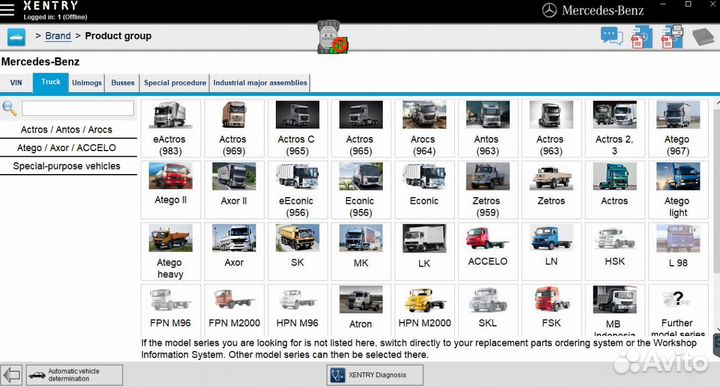Click the XENTRY Diagnosis button

click(375, 375)
